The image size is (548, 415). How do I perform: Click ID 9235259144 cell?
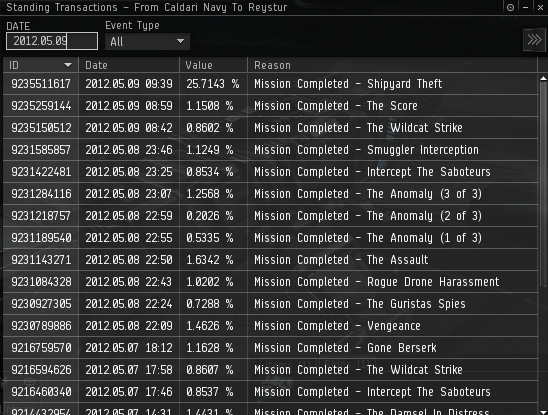point(41,106)
